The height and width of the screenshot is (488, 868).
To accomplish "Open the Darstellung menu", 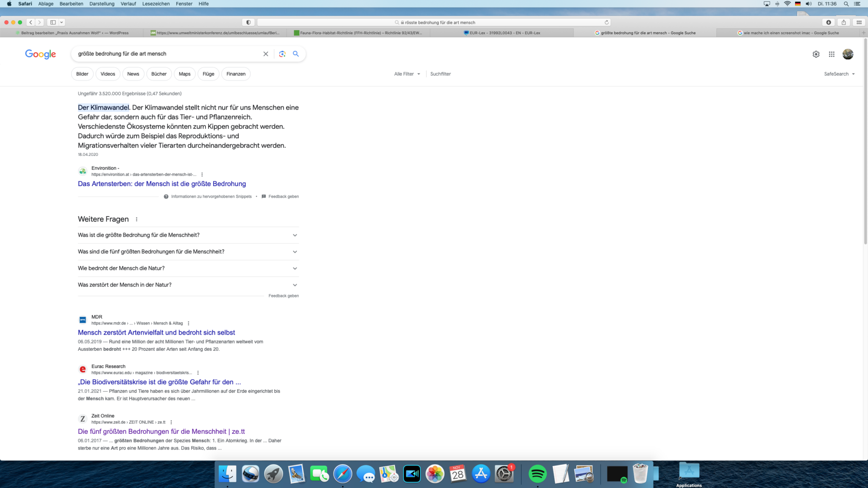I will click(102, 4).
